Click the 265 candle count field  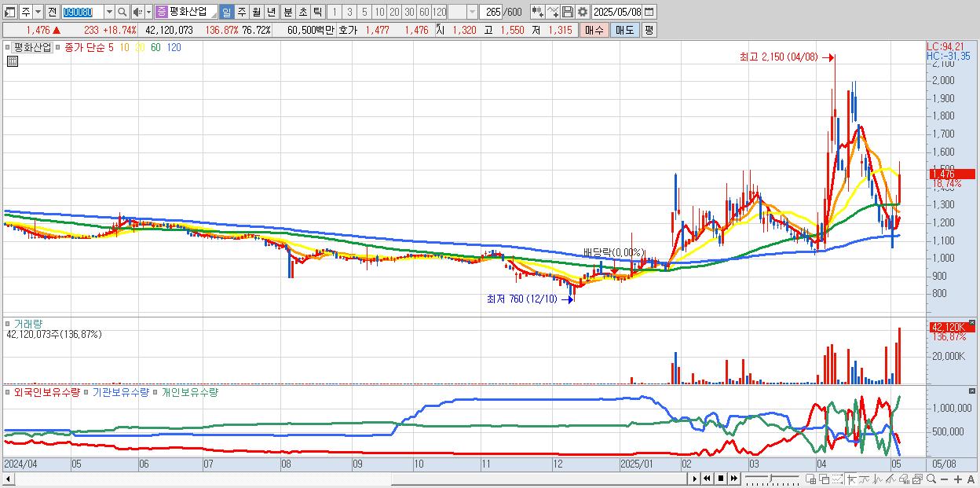point(492,12)
